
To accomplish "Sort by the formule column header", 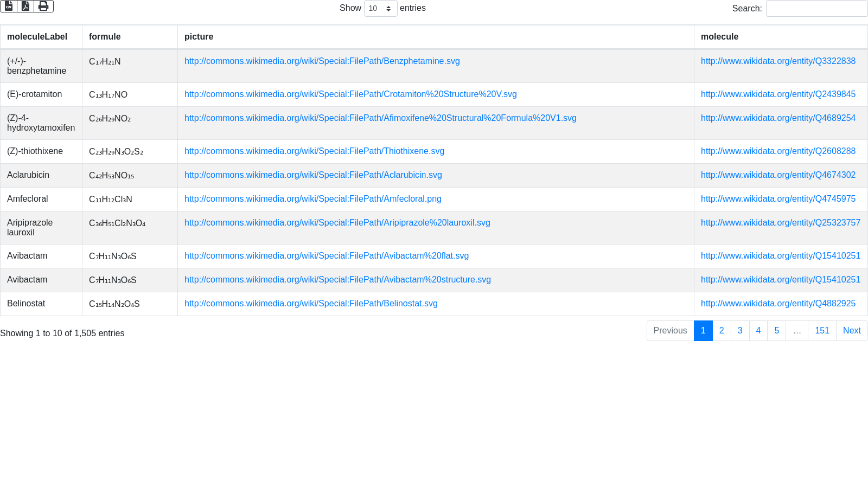I will coord(105,37).
